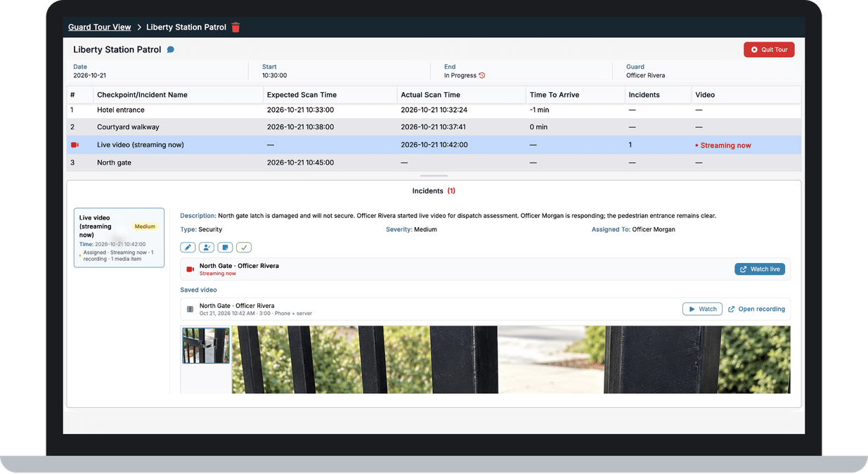Select the North gate checkpoint row
This screenshot has height=474, width=868.
[x=434, y=162]
